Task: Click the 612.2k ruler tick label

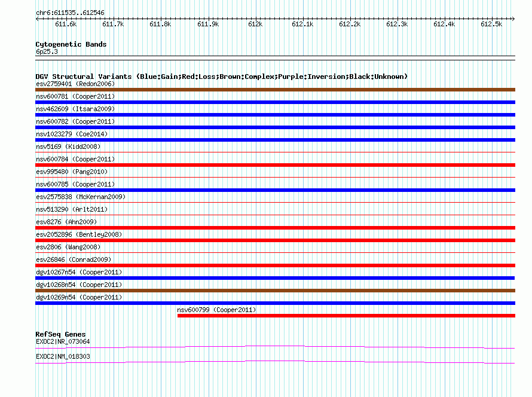Action: pyautogui.click(x=350, y=24)
